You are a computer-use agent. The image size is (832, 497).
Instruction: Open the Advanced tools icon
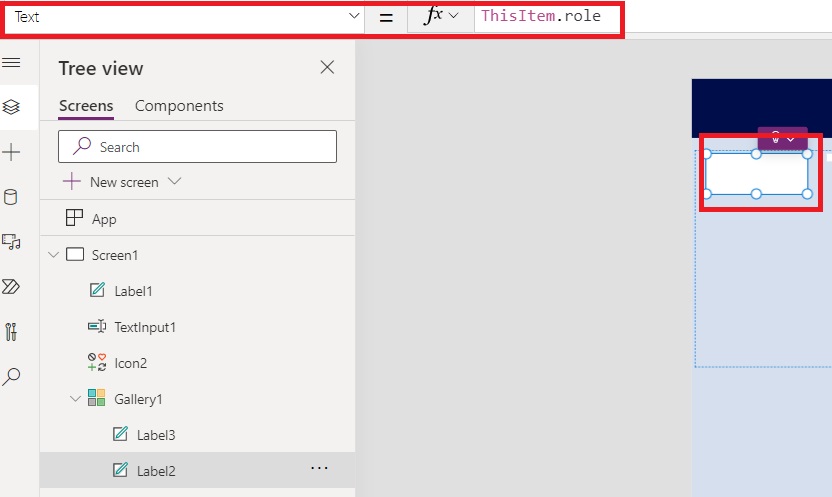pyautogui.click(x=11, y=331)
